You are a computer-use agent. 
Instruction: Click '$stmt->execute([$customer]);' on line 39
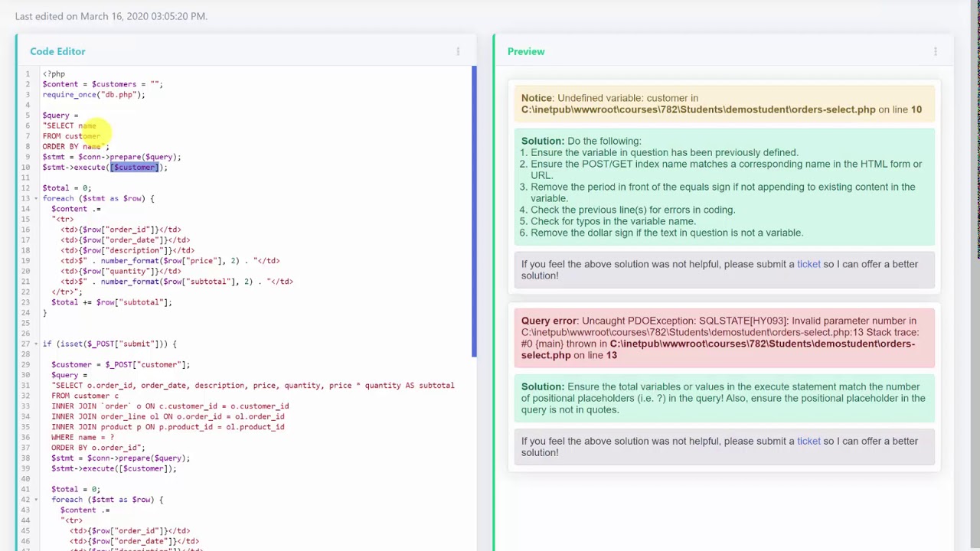(114, 468)
